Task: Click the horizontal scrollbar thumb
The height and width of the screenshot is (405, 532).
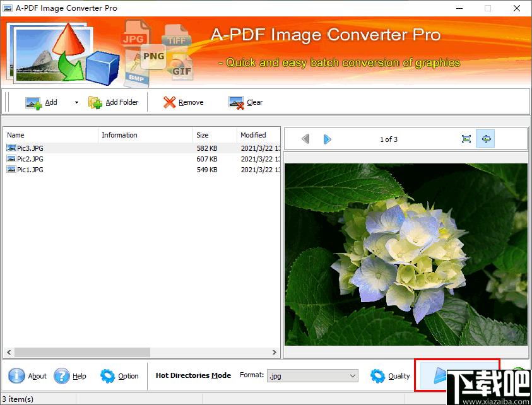Action: tap(82, 353)
